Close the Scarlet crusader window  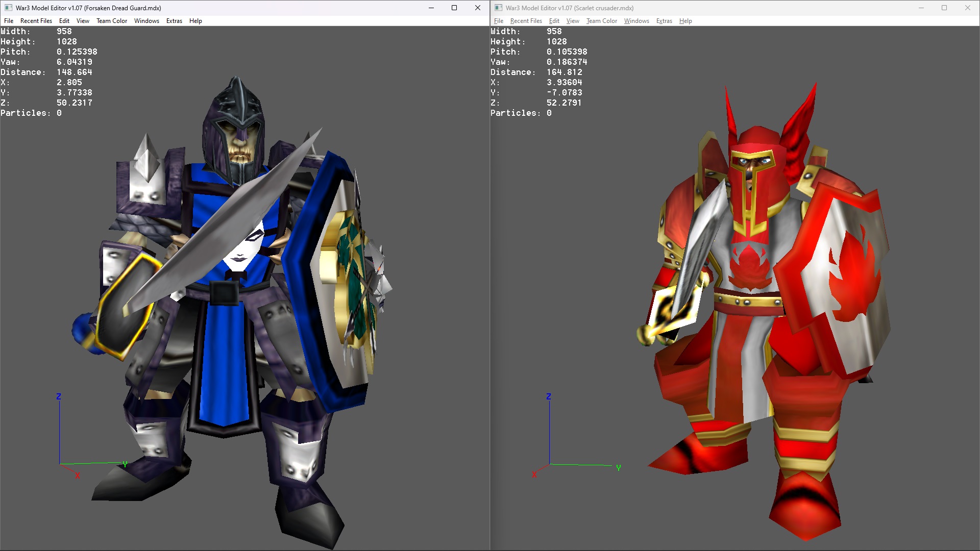click(x=968, y=8)
